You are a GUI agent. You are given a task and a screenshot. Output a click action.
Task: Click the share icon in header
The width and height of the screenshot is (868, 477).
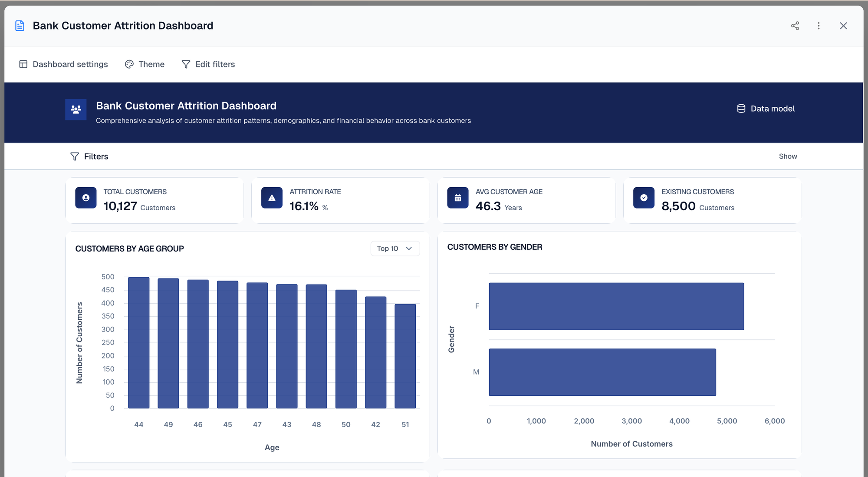click(x=795, y=26)
